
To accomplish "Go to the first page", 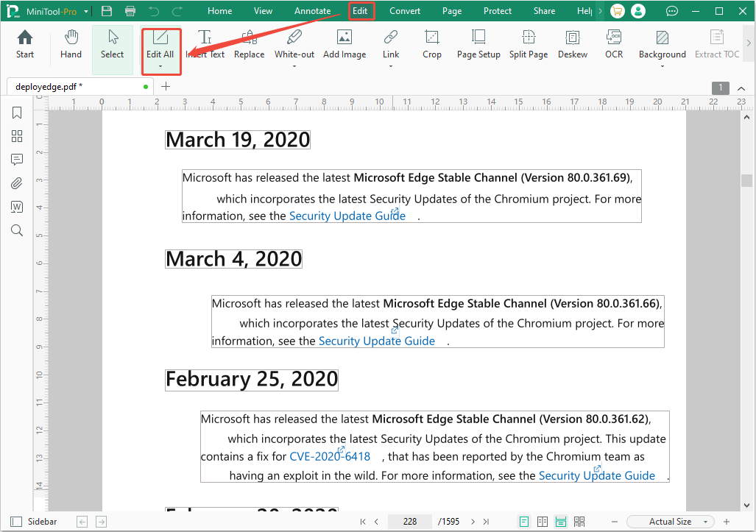I will point(363,522).
